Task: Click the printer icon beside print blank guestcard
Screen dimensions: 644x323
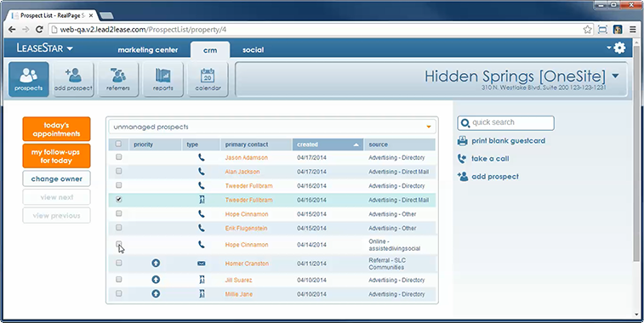Action: tap(463, 141)
